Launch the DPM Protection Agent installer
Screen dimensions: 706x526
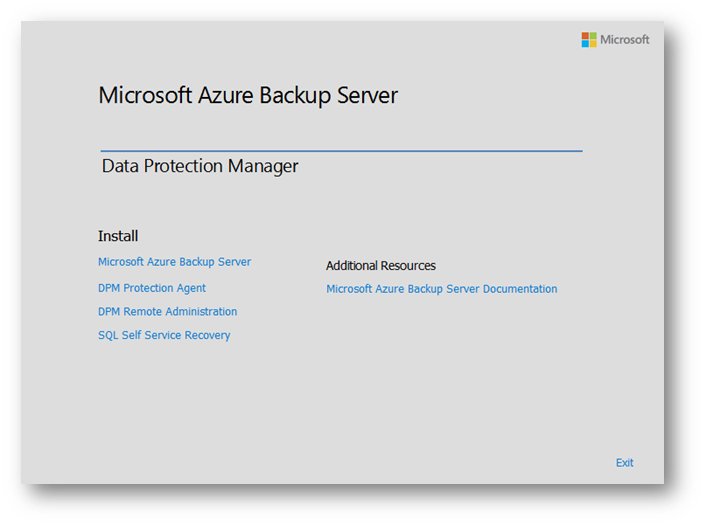152,288
